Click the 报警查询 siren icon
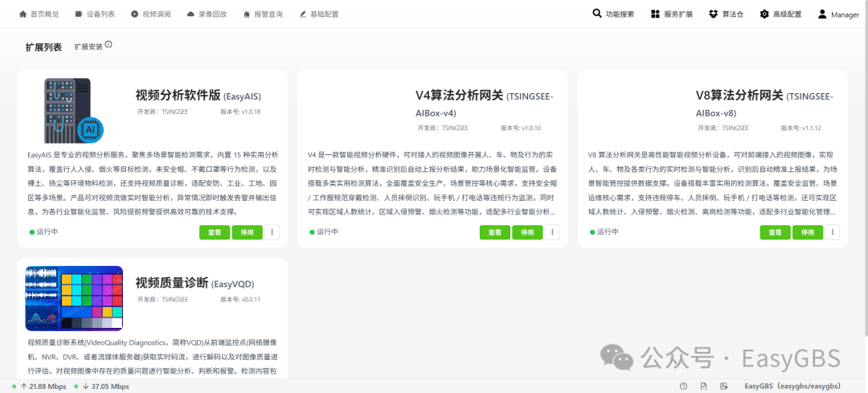The height and width of the screenshot is (393, 868). tap(247, 14)
